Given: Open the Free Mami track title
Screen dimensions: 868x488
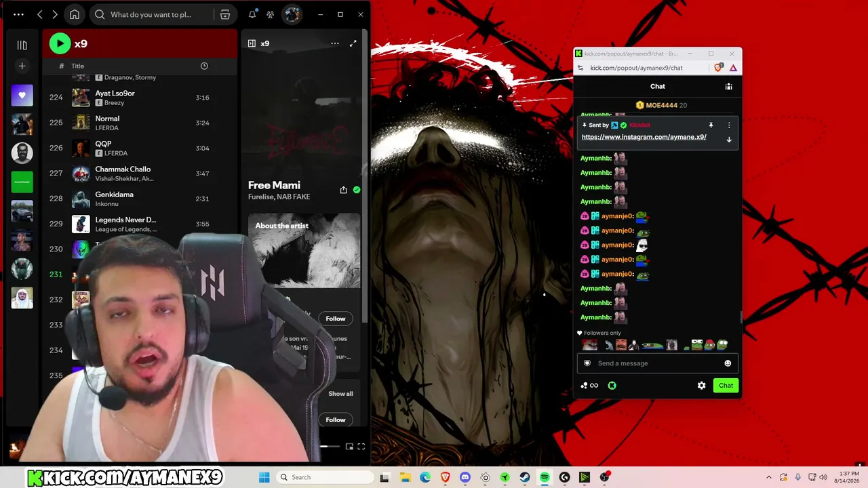Looking at the screenshot, I should [274, 185].
